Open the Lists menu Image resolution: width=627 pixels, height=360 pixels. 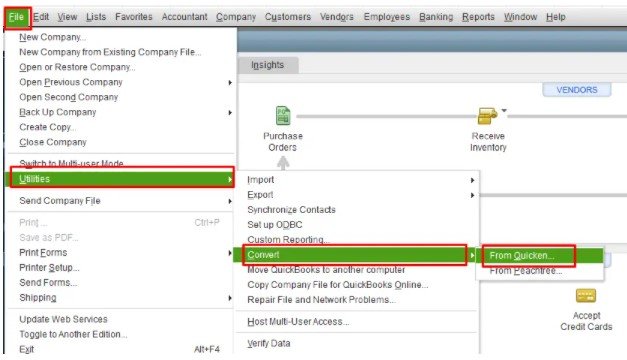tap(96, 17)
